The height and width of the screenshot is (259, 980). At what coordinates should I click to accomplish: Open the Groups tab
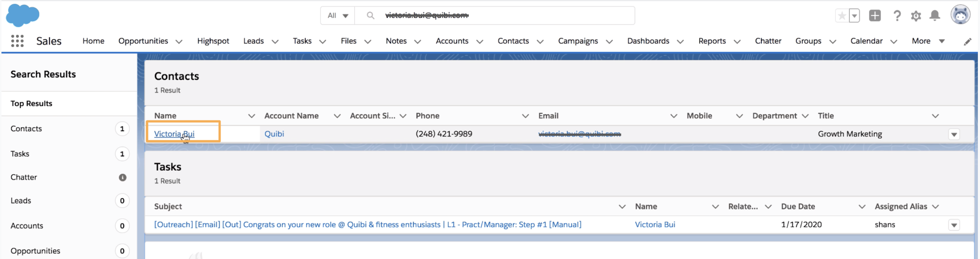coord(808,41)
